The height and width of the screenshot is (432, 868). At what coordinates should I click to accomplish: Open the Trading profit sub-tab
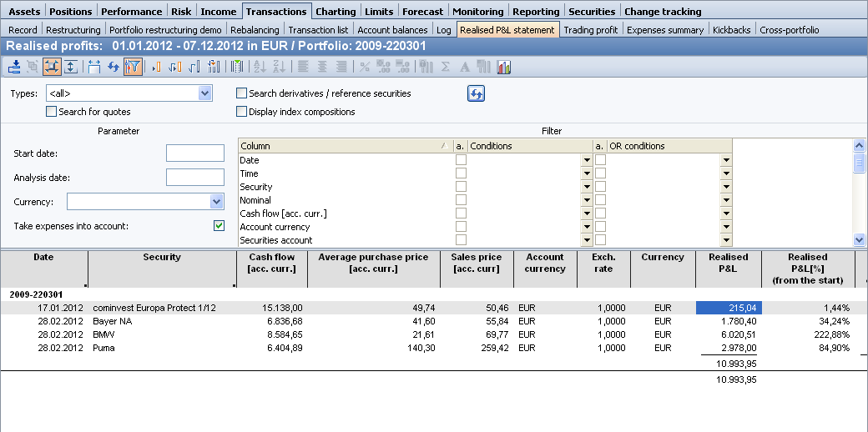pos(591,30)
